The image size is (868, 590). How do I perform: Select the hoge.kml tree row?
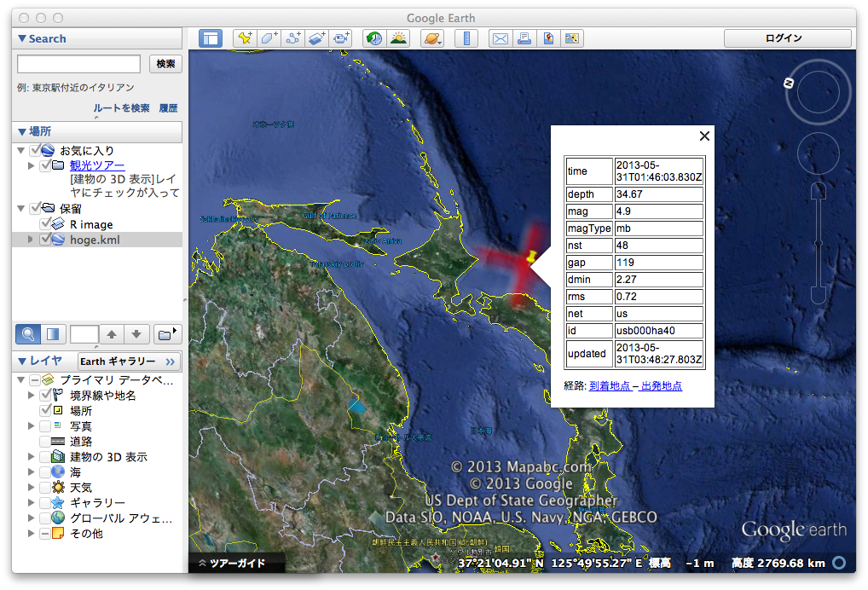point(97,240)
